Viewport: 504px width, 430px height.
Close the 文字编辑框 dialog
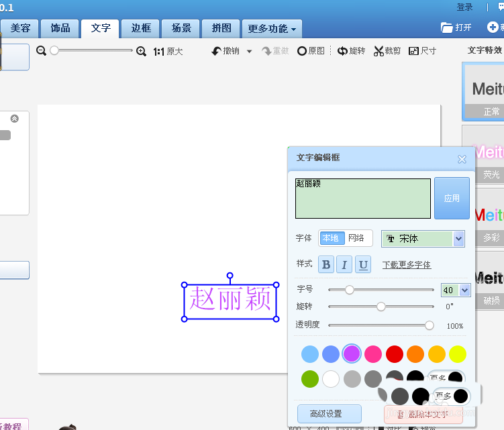click(x=462, y=159)
